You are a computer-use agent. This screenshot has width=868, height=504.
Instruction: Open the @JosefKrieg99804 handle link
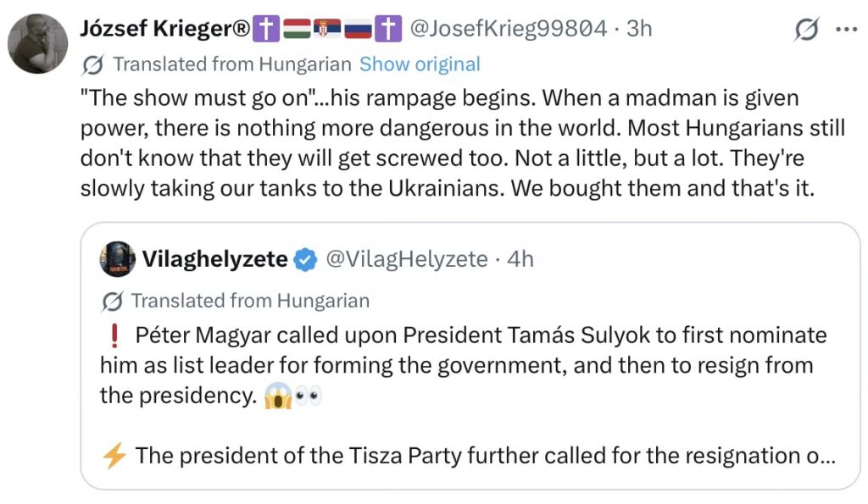click(509, 29)
